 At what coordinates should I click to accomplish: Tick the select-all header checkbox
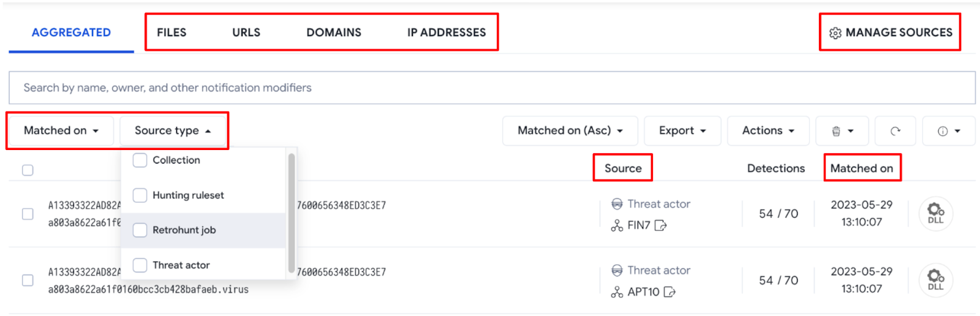coord(28,170)
